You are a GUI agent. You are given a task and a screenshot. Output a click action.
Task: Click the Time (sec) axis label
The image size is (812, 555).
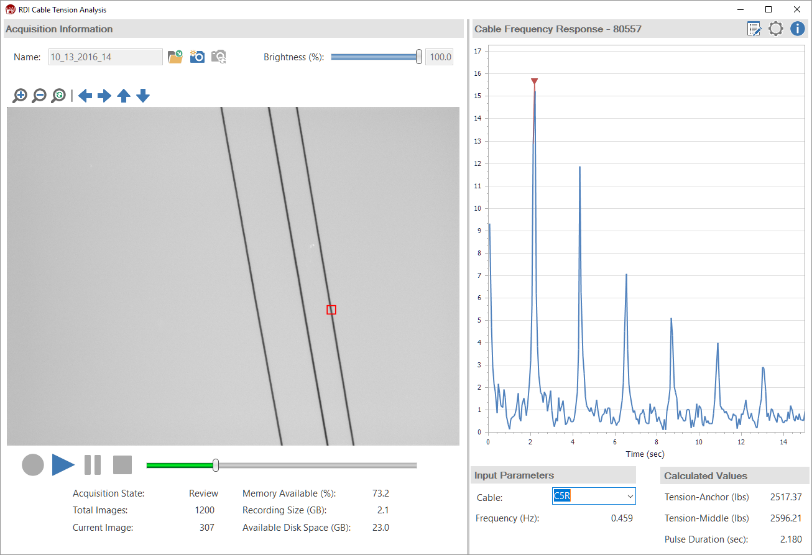point(645,454)
